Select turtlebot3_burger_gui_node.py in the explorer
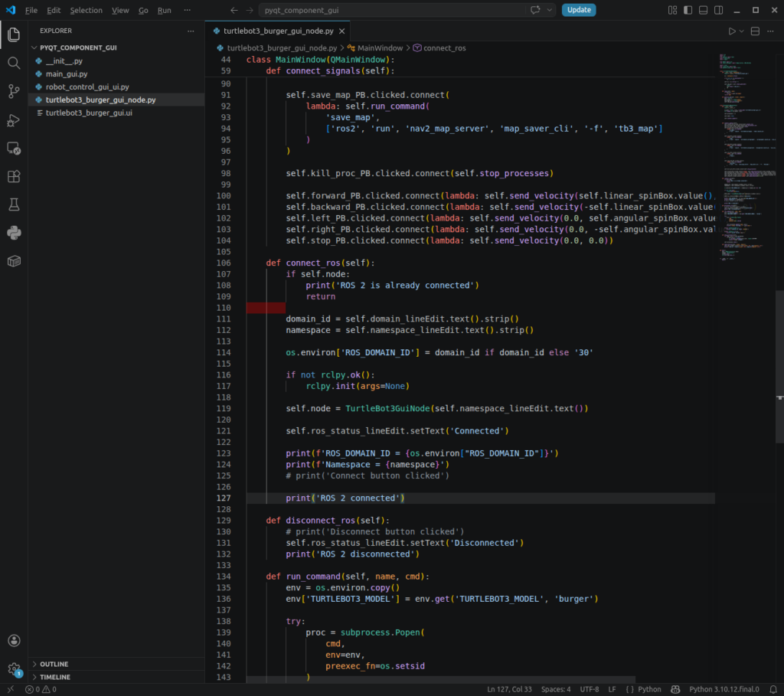 click(117, 100)
